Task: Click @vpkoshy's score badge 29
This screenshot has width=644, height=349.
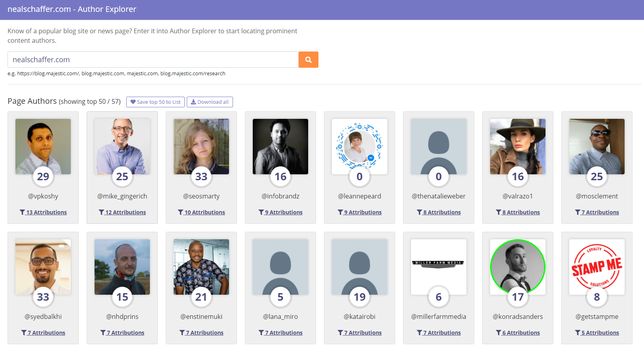Action: pyautogui.click(x=43, y=176)
